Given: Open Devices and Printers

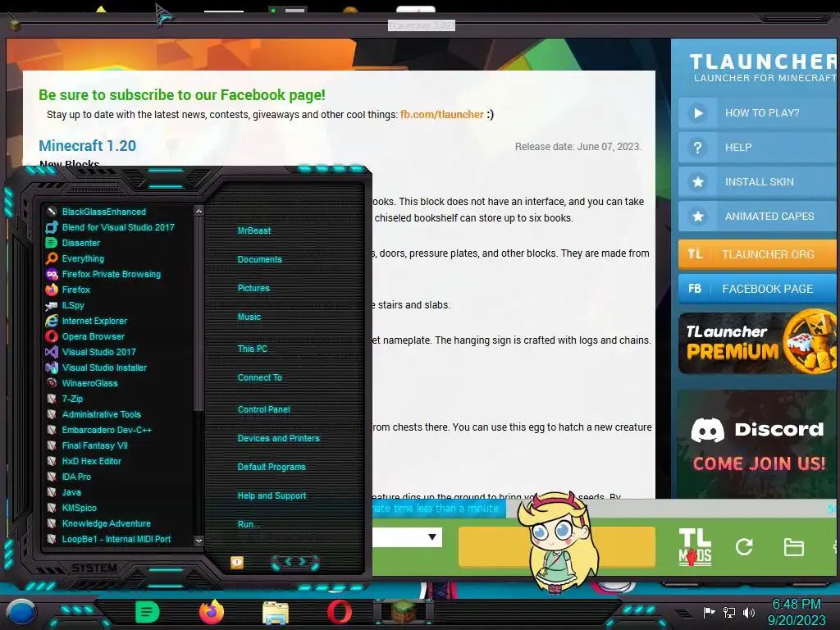Looking at the screenshot, I should click(279, 438).
